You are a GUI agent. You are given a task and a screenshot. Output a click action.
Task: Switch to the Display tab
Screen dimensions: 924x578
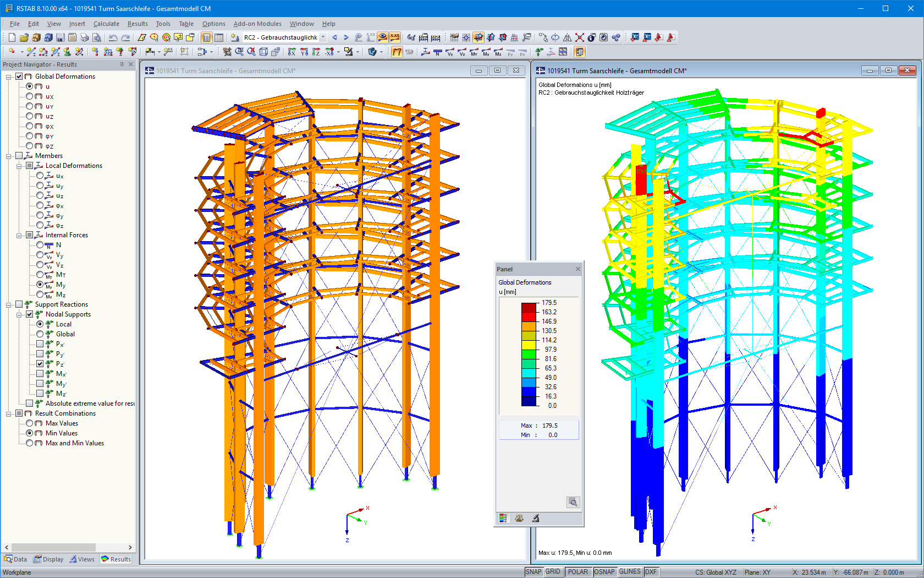(48, 559)
